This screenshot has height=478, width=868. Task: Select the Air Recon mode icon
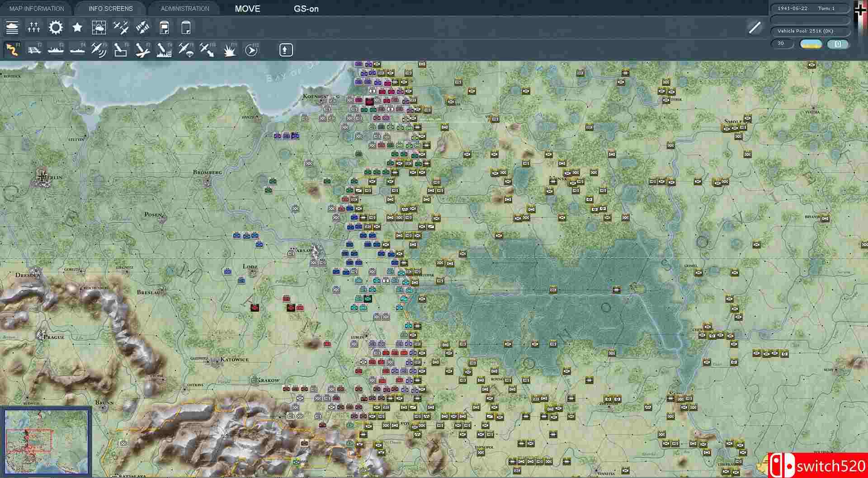pos(99,50)
